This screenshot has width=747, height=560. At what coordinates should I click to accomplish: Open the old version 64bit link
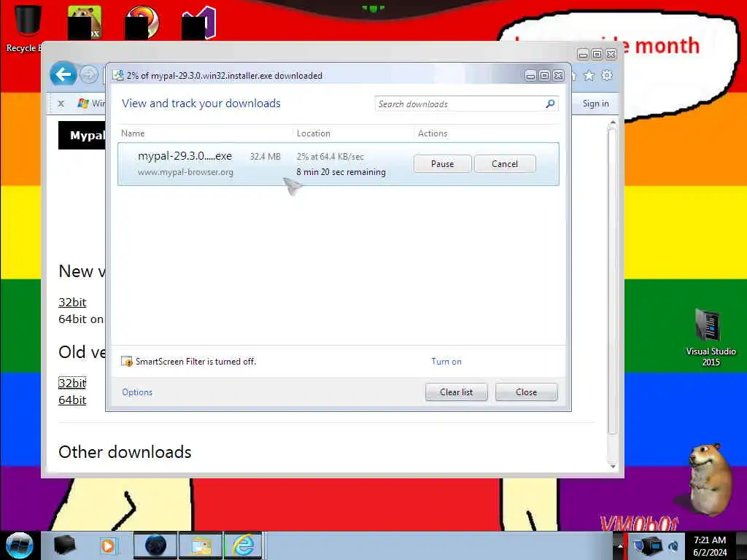(x=72, y=400)
